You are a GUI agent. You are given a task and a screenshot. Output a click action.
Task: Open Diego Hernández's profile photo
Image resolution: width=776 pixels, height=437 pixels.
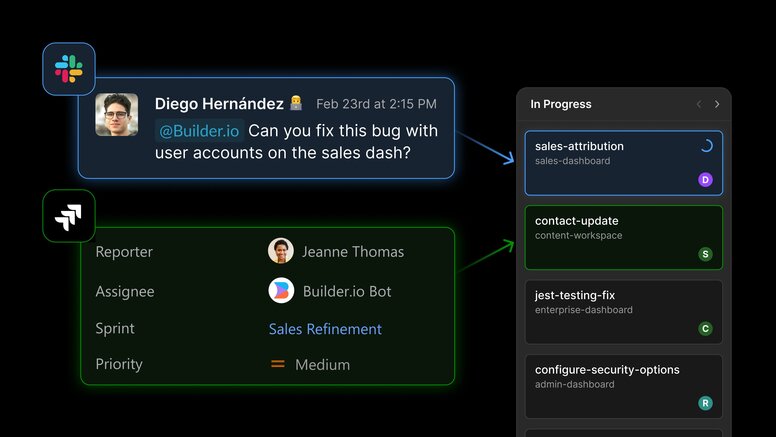click(117, 114)
